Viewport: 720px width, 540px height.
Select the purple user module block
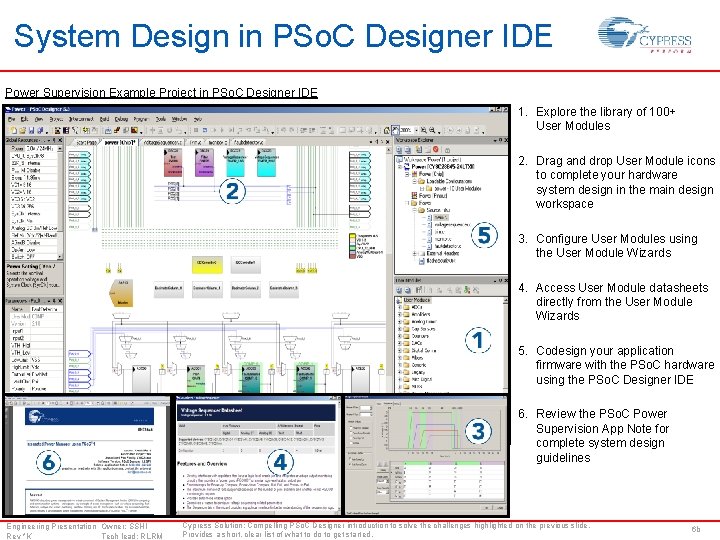[x=204, y=162]
